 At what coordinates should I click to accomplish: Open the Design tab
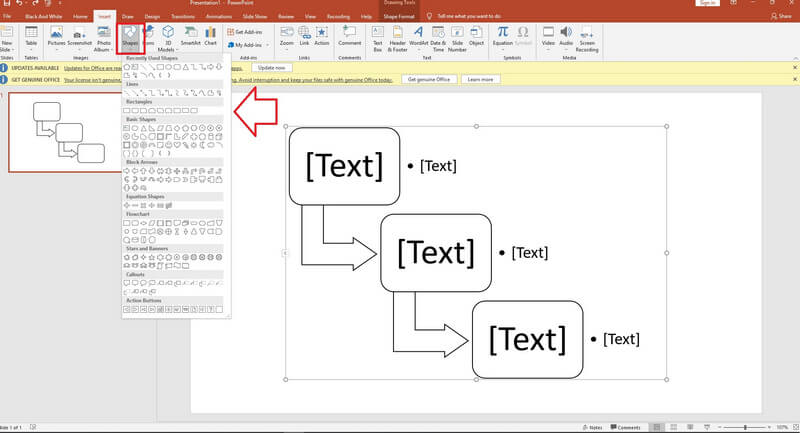tap(152, 17)
